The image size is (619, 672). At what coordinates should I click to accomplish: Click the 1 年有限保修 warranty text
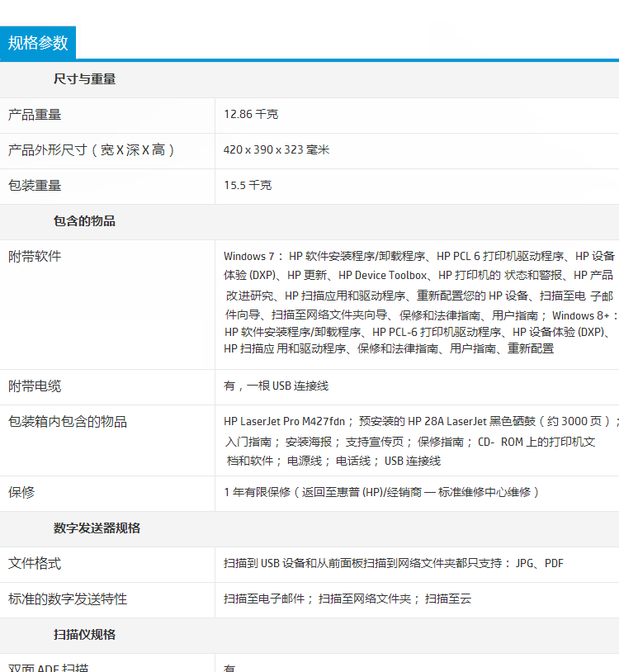(381, 492)
